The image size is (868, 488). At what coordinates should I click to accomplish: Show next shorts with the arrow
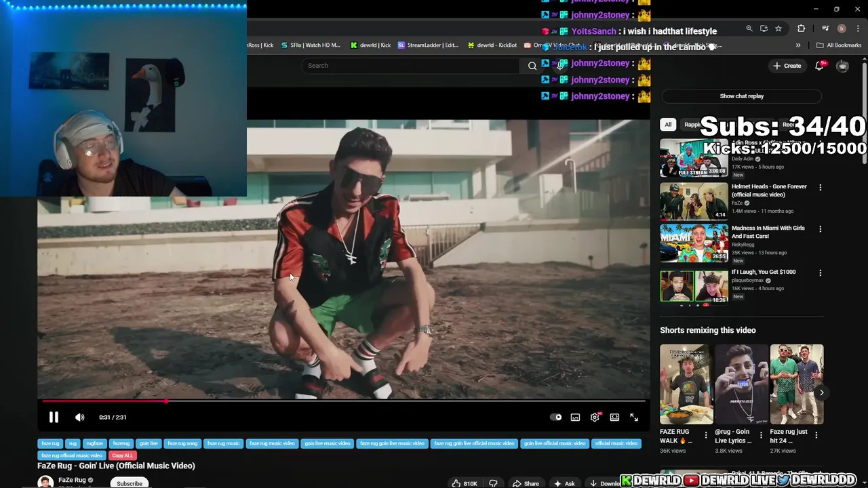click(x=821, y=392)
